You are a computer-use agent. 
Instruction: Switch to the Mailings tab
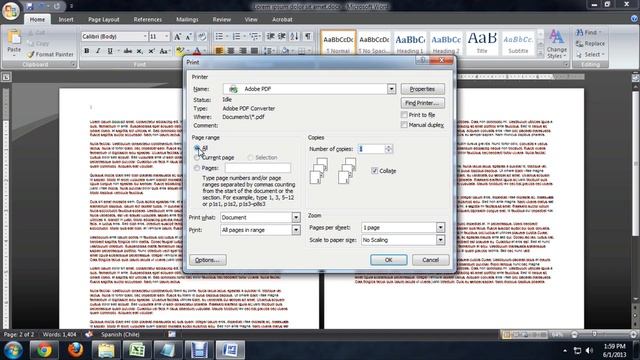(x=187, y=19)
